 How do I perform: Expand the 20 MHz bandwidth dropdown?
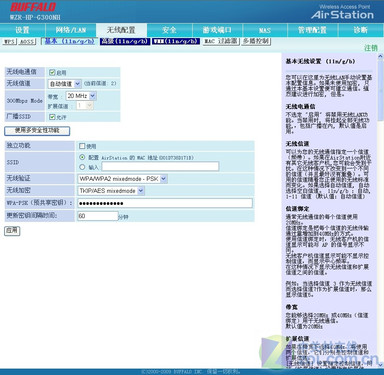tap(81, 96)
